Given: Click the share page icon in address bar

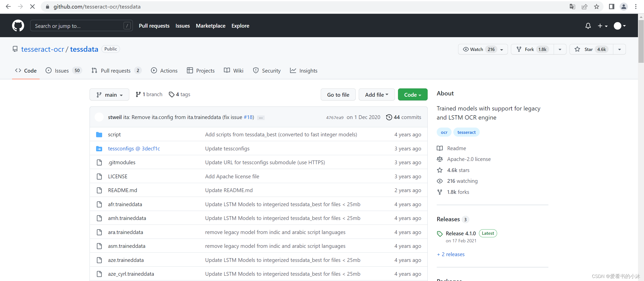Looking at the screenshot, I should (x=584, y=7).
